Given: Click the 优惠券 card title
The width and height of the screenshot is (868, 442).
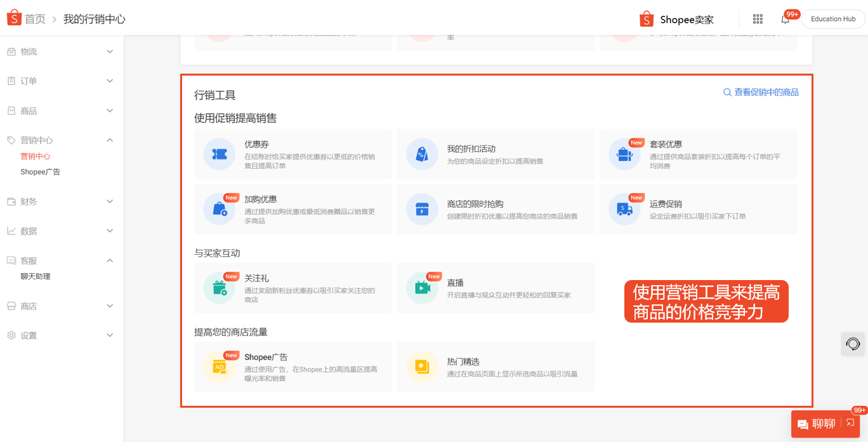Looking at the screenshot, I should tap(256, 144).
